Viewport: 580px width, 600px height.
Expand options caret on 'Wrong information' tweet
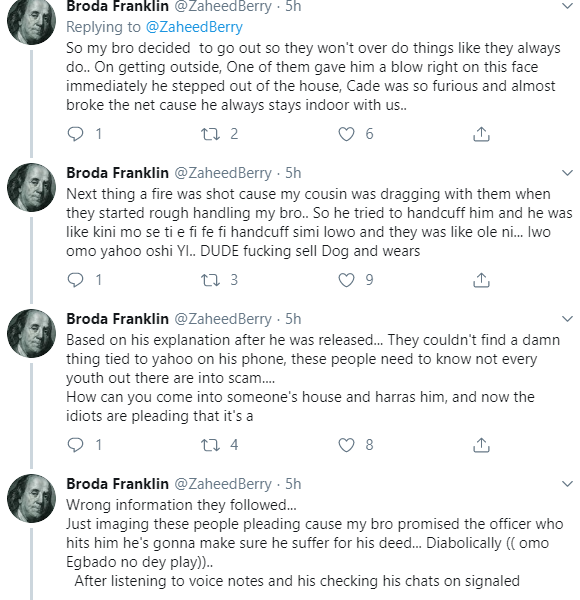click(x=567, y=484)
